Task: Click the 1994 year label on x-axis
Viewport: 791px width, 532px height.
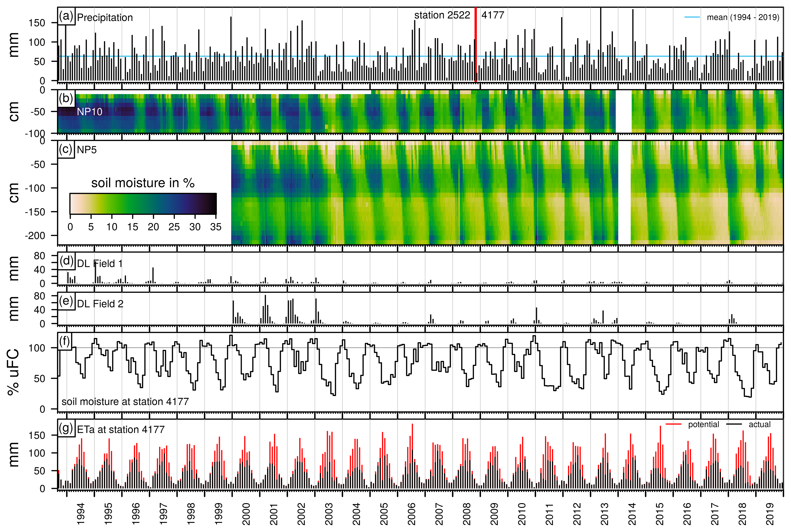Action: 81,514
